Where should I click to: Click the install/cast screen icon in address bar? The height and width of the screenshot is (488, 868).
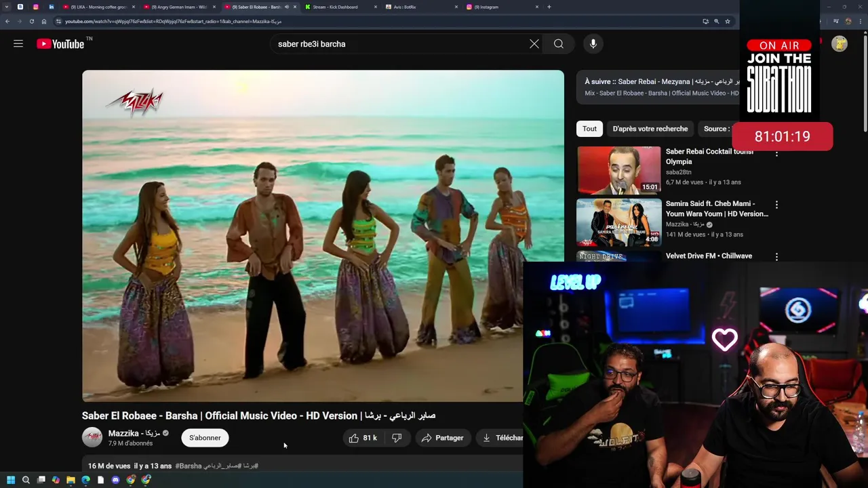[705, 21]
